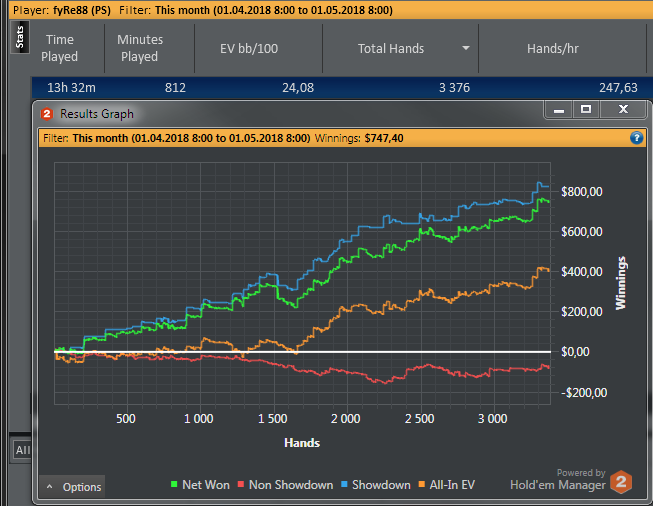This screenshot has height=506, width=653.
Task: Expand the Options panel
Action: pos(72,487)
